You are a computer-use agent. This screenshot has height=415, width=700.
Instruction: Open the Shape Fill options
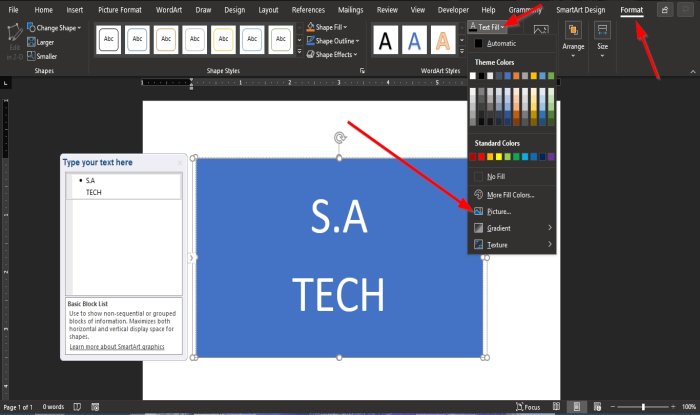pos(332,27)
